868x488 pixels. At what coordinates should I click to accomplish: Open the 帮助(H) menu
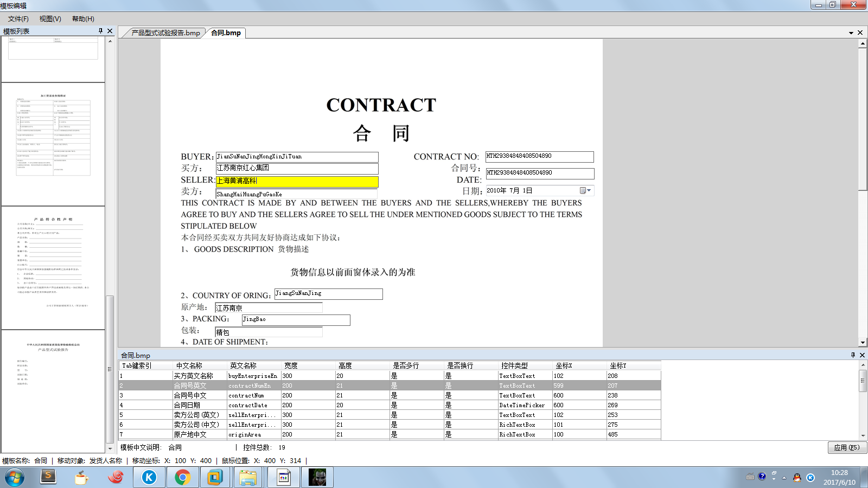tap(83, 18)
